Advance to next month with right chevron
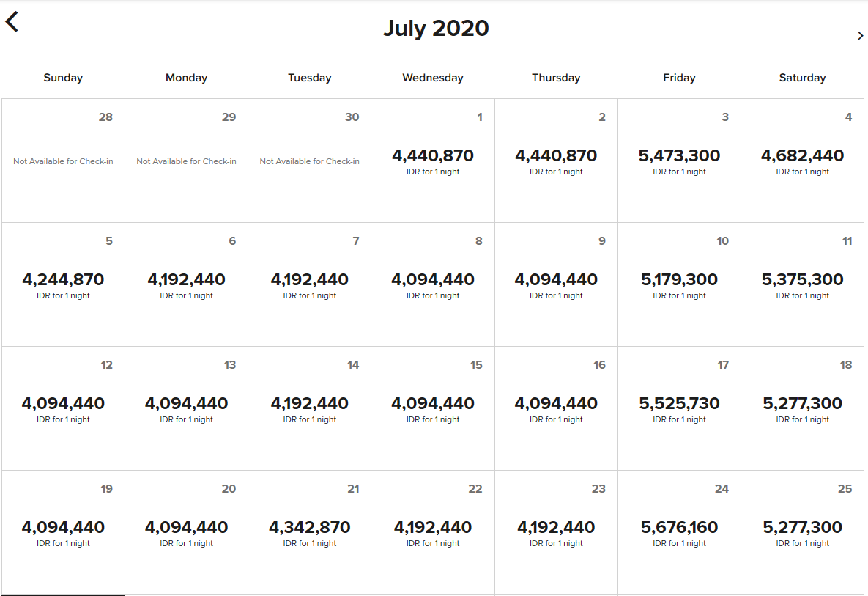Viewport: 868px width, 596px height. (x=860, y=35)
